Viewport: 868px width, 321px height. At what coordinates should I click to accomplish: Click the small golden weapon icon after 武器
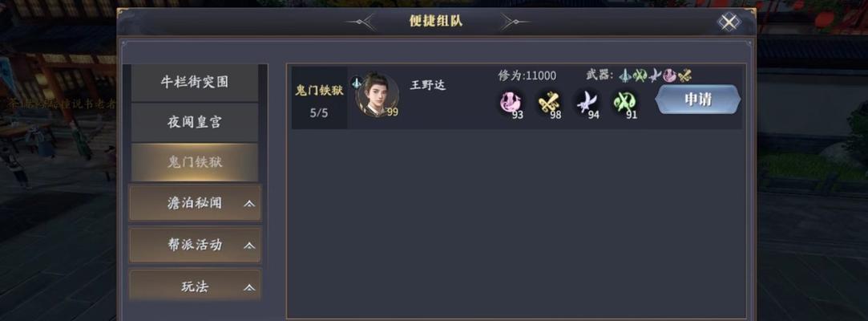click(x=684, y=75)
